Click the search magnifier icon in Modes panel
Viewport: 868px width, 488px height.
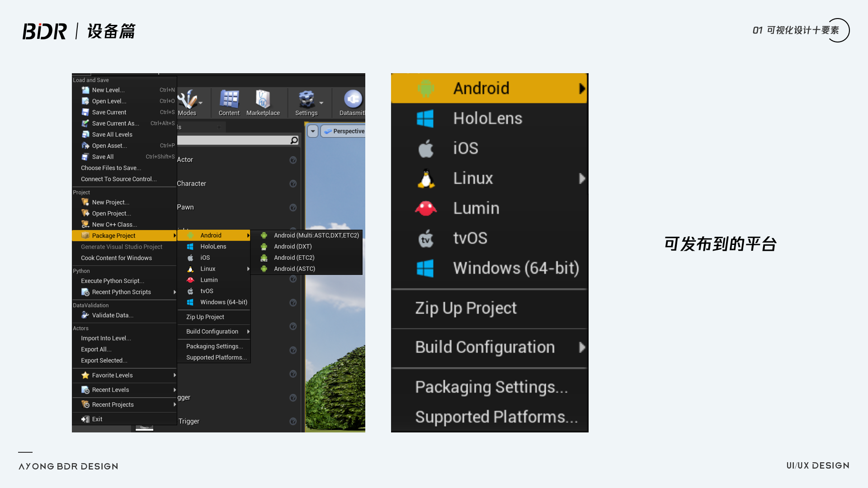294,141
